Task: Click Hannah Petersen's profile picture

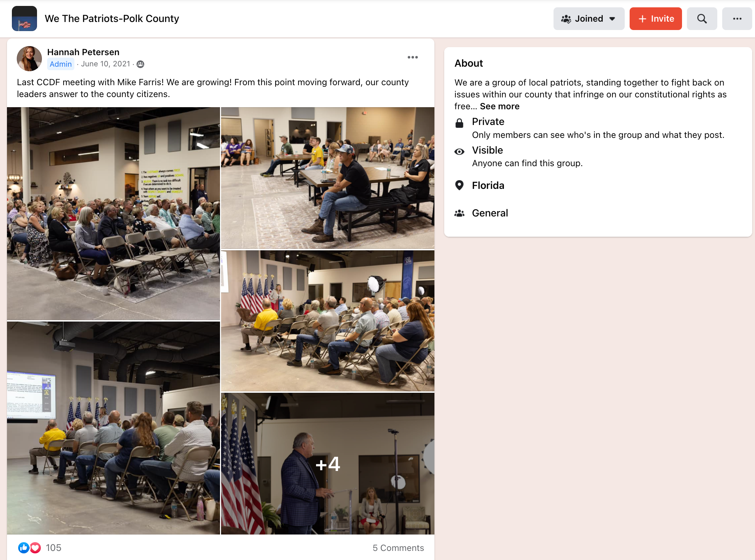Action: pos(29,59)
